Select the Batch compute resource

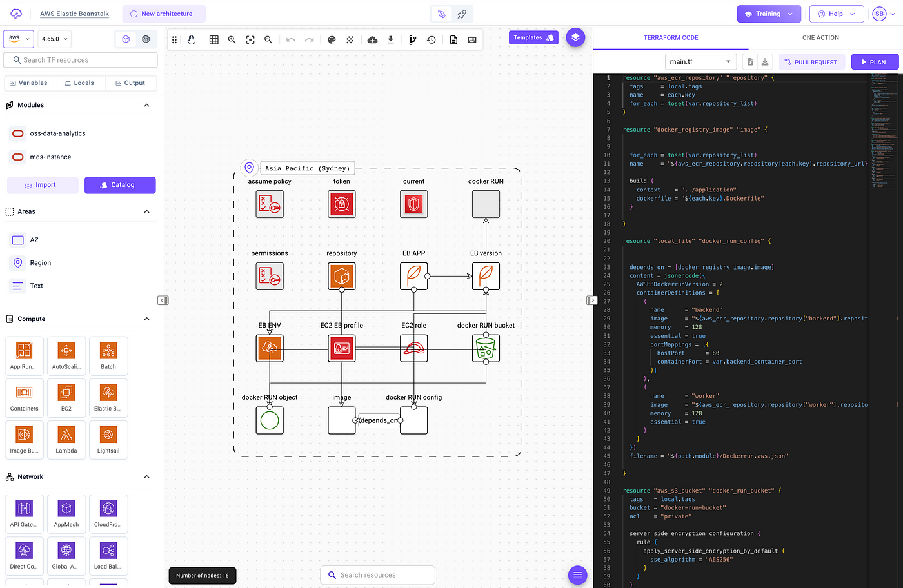coord(108,355)
